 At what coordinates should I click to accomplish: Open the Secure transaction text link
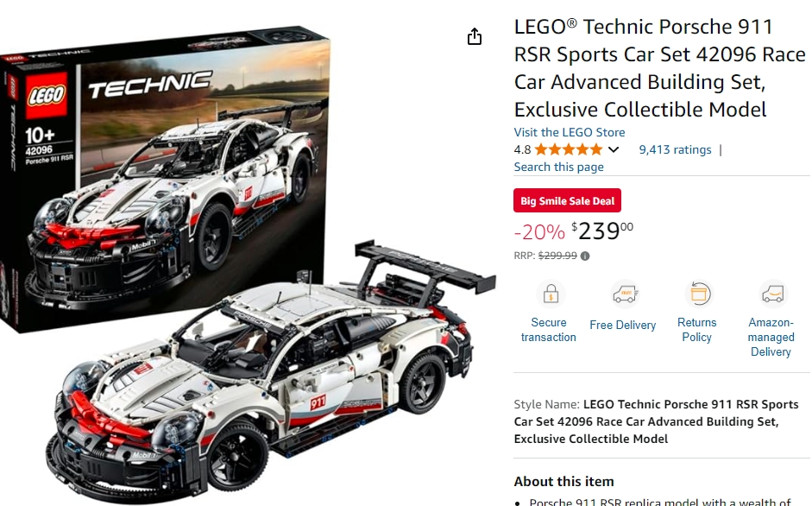coord(549,330)
